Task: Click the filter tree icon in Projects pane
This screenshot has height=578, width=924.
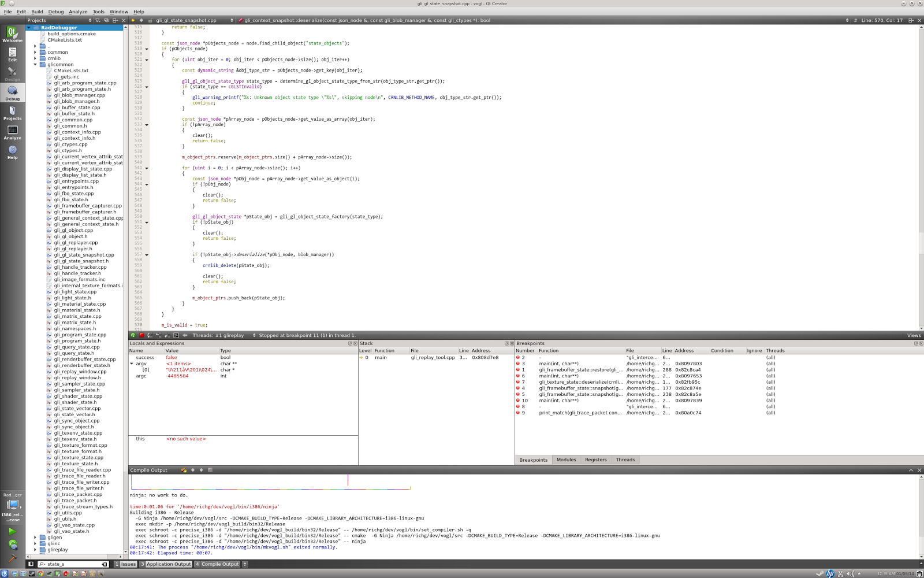Action: (98, 20)
